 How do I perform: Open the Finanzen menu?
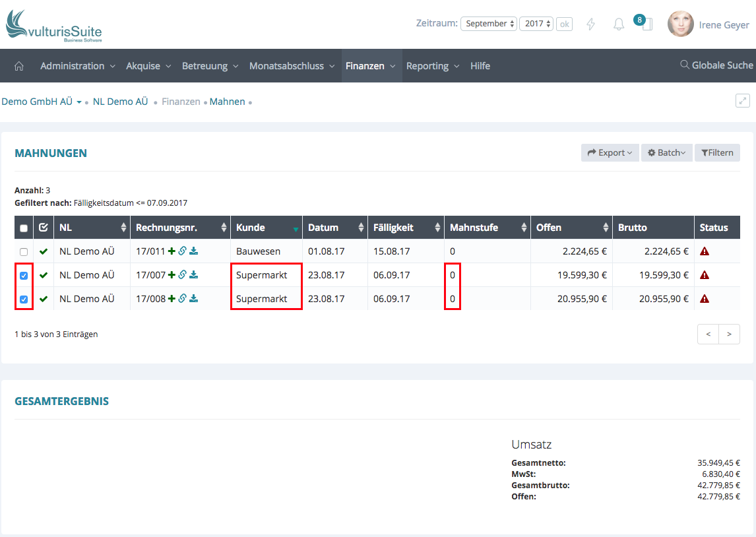371,66
